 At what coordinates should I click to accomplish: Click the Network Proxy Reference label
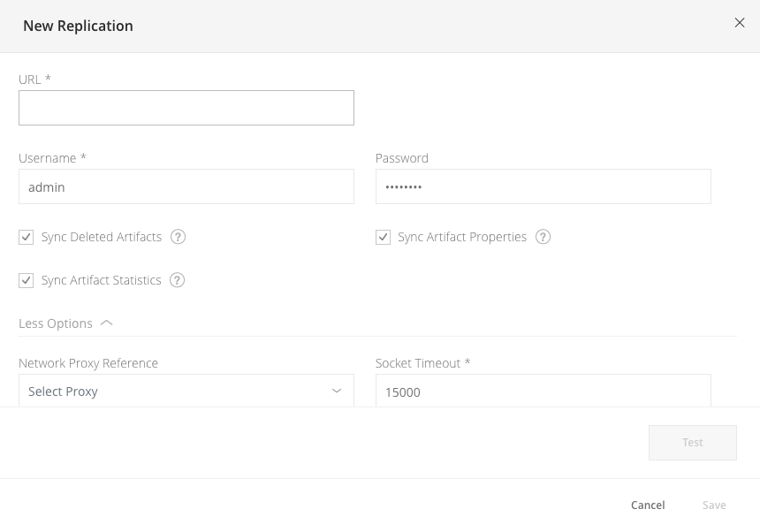click(x=88, y=363)
